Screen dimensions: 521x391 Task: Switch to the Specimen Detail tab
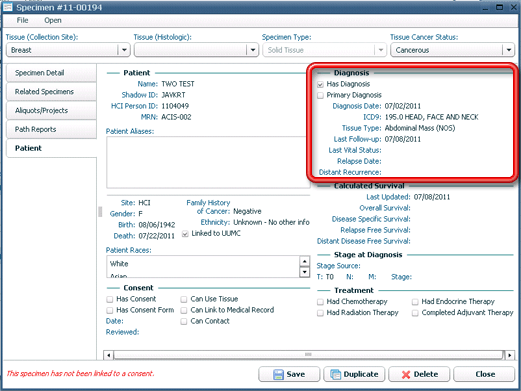pos(51,73)
